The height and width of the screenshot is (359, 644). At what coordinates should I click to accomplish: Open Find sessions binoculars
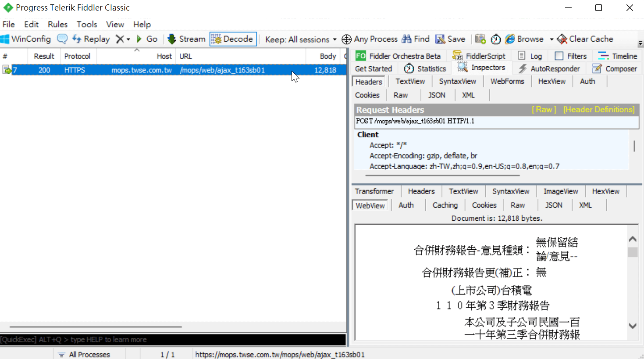[x=416, y=39]
